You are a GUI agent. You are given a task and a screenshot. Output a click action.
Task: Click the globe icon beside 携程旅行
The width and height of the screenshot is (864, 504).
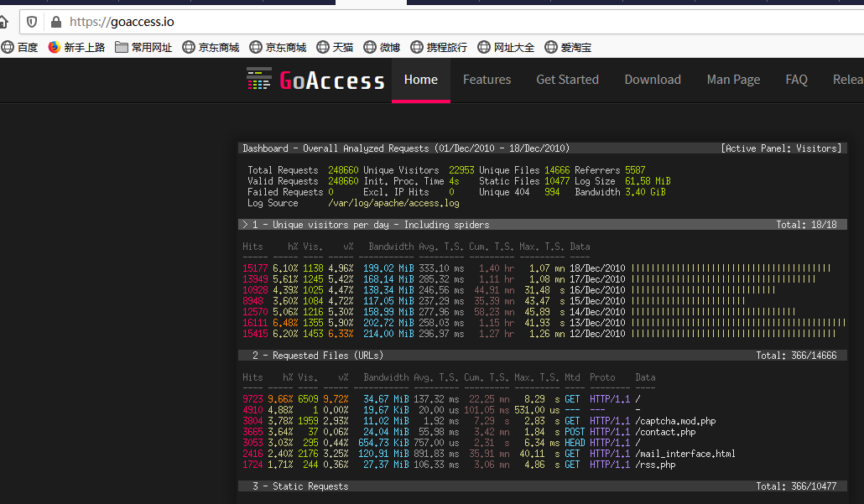click(415, 48)
